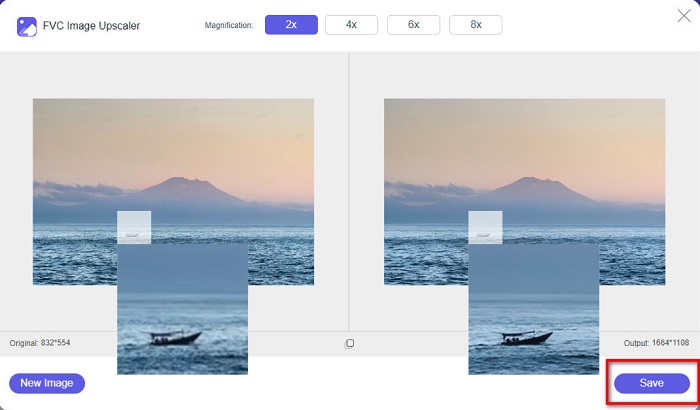The image size is (700, 410).
Task: Close the upscaler dialog with the X
Action: click(683, 15)
